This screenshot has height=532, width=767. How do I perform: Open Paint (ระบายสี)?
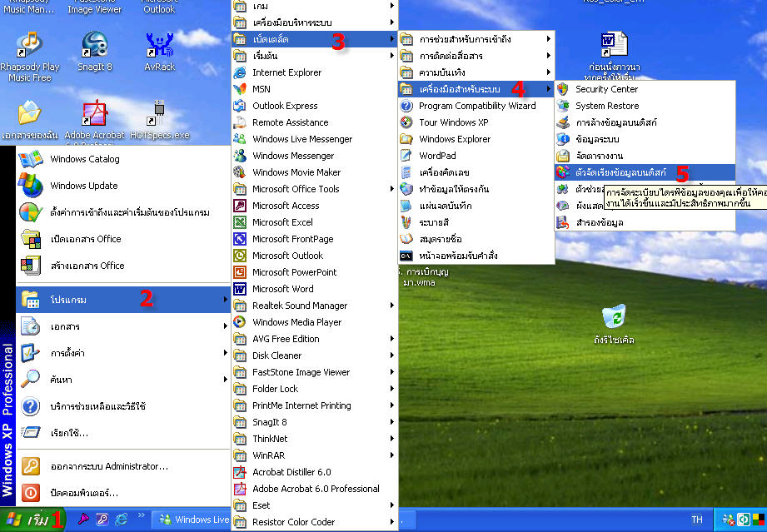(x=476, y=222)
